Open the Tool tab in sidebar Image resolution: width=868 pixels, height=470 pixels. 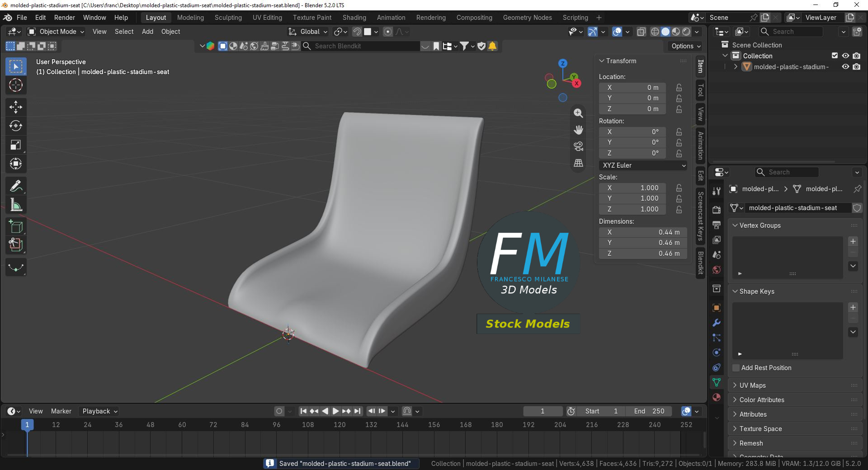[x=700, y=90]
